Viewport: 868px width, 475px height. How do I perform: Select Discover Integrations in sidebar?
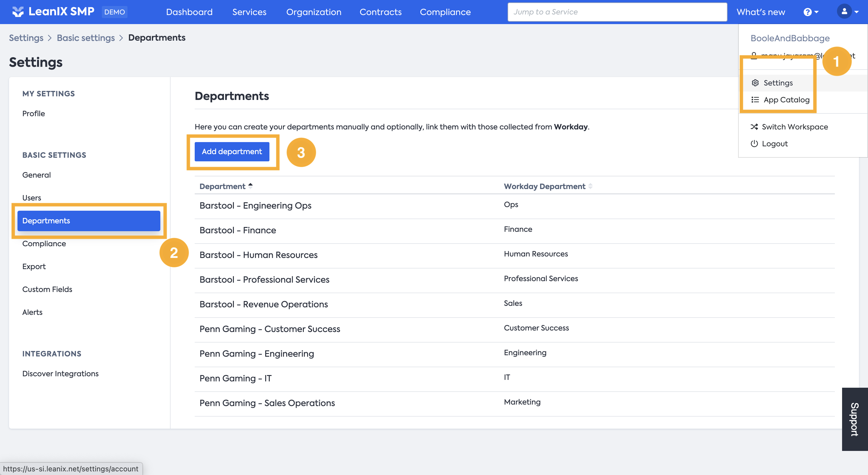pos(60,373)
